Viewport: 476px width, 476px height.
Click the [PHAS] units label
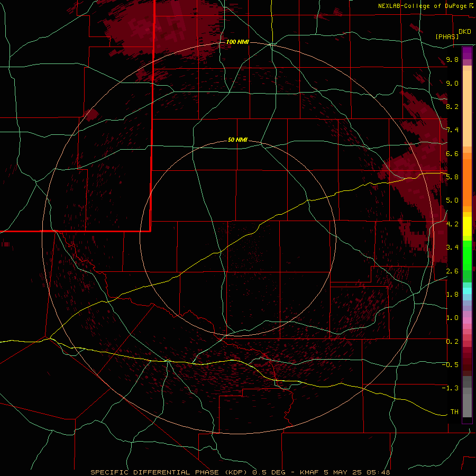[x=447, y=36]
